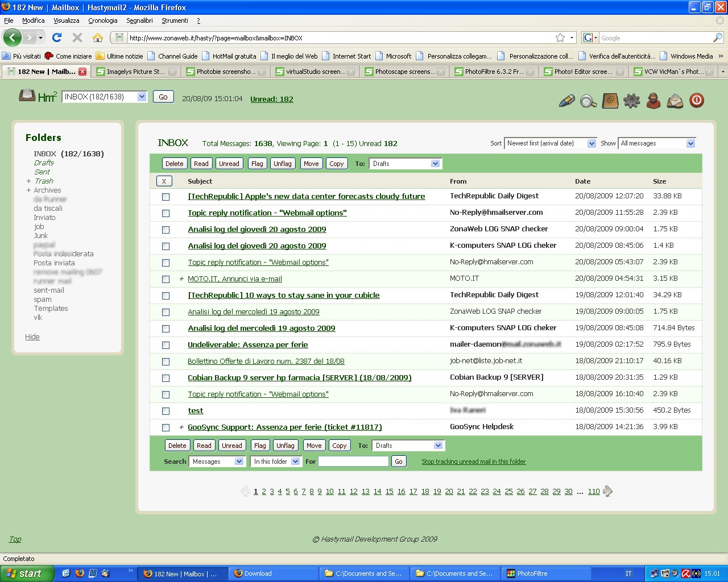Viewport: 728px width, 582px height.
Task: Open the contacts address book icon
Action: [610, 101]
